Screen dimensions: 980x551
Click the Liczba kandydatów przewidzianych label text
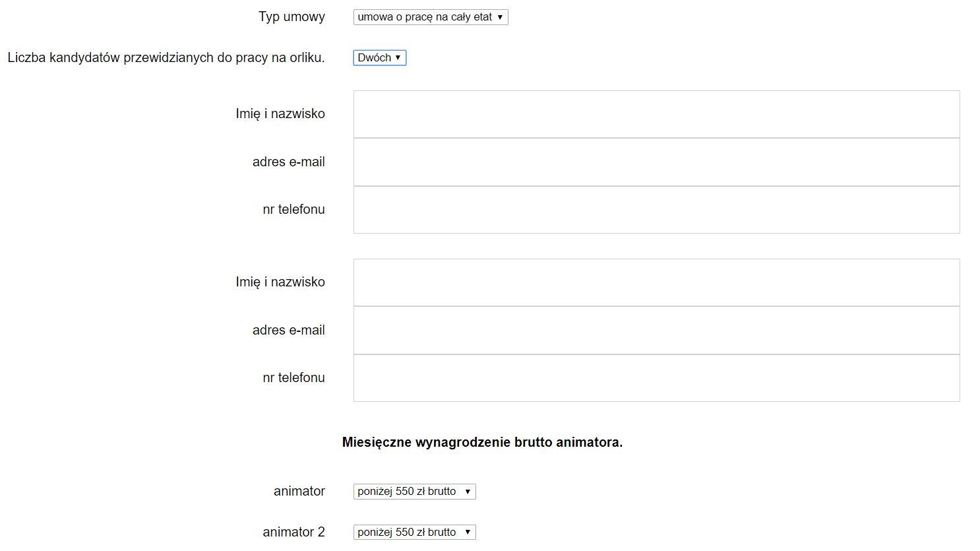click(x=166, y=58)
